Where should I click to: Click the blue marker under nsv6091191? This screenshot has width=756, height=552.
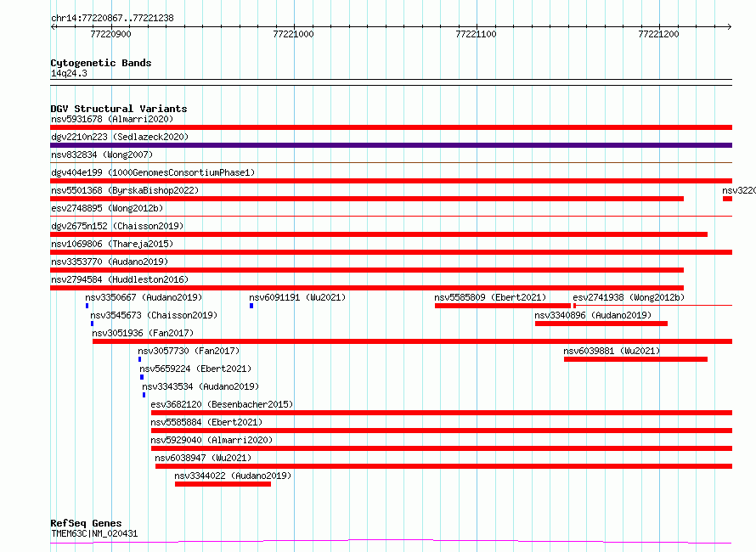coord(251,306)
